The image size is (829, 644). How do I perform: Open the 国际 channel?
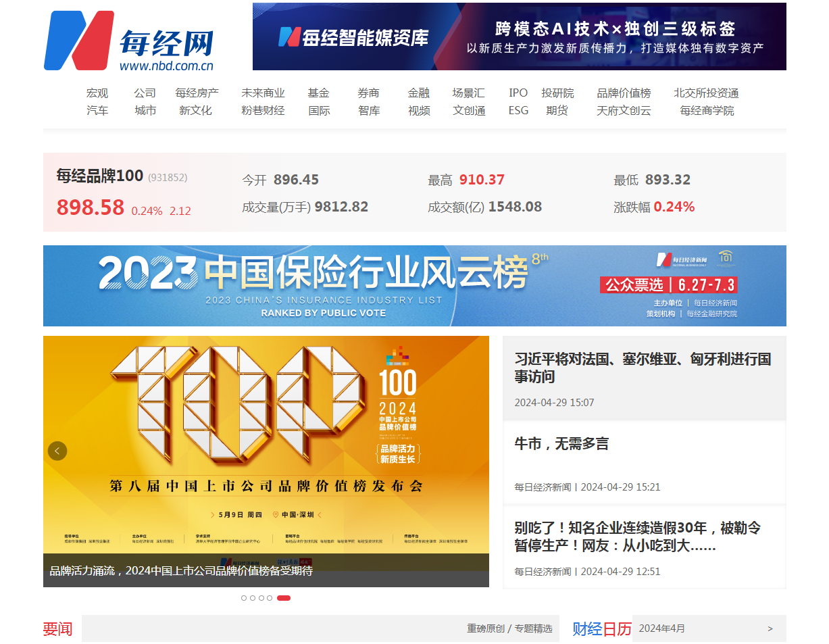319,111
